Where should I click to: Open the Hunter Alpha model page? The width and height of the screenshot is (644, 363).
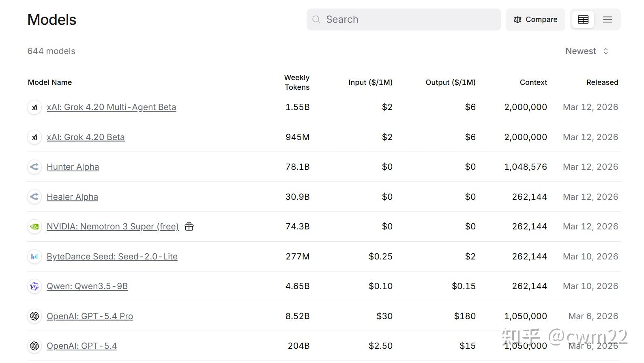(x=73, y=167)
